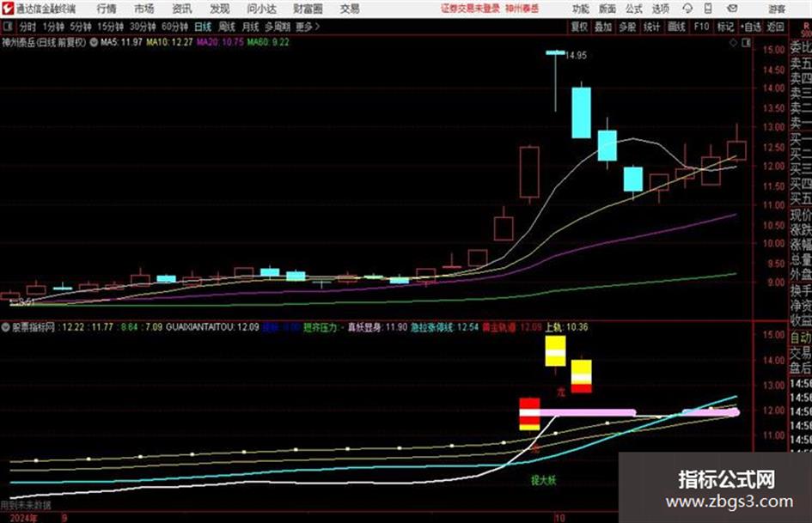Switch to the 分时 period tab
The height and width of the screenshot is (523, 812).
tap(28, 27)
